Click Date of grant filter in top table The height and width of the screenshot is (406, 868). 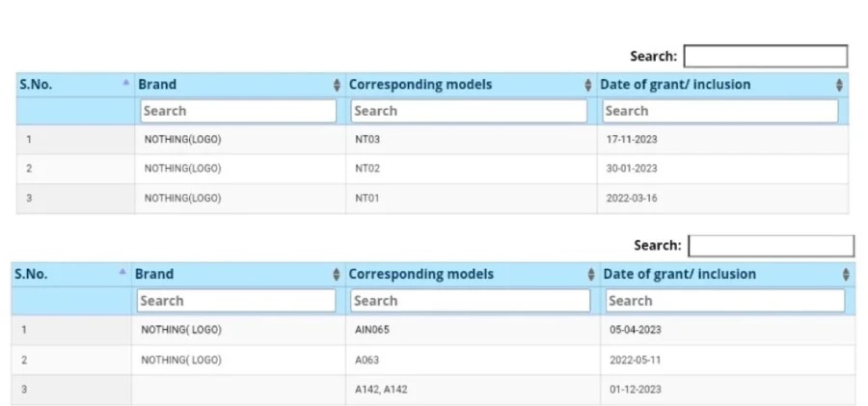720,111
